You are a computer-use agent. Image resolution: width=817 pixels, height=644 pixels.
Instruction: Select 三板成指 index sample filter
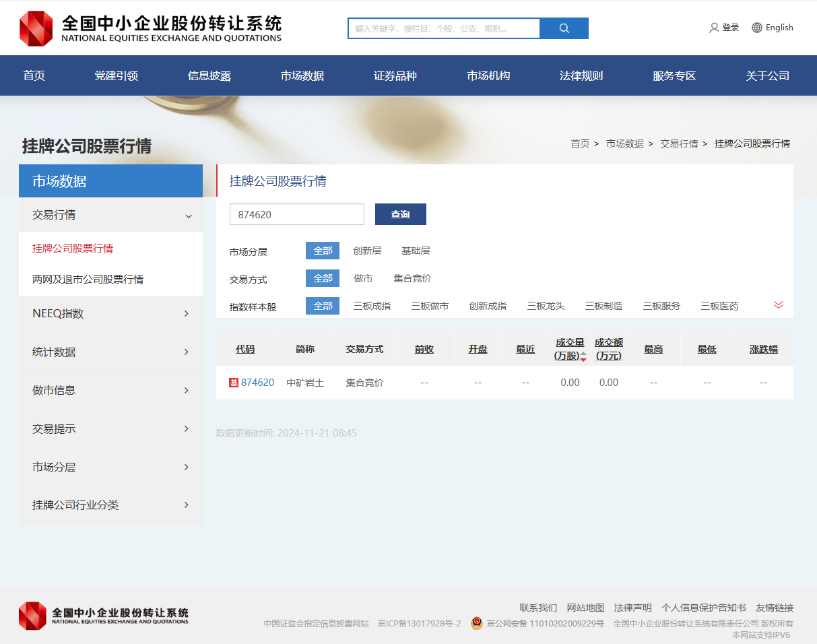372,306
